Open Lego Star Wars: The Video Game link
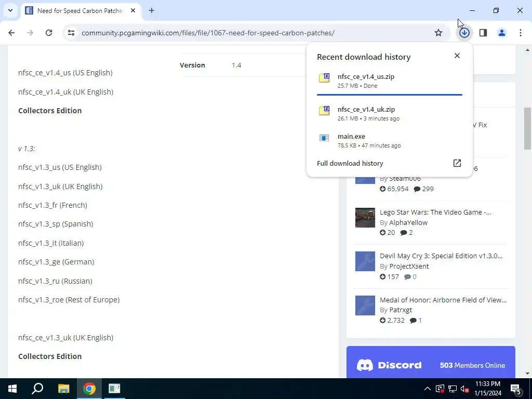Image resolution: width=532 pixels, height=399 pixels. coord(435,212)
